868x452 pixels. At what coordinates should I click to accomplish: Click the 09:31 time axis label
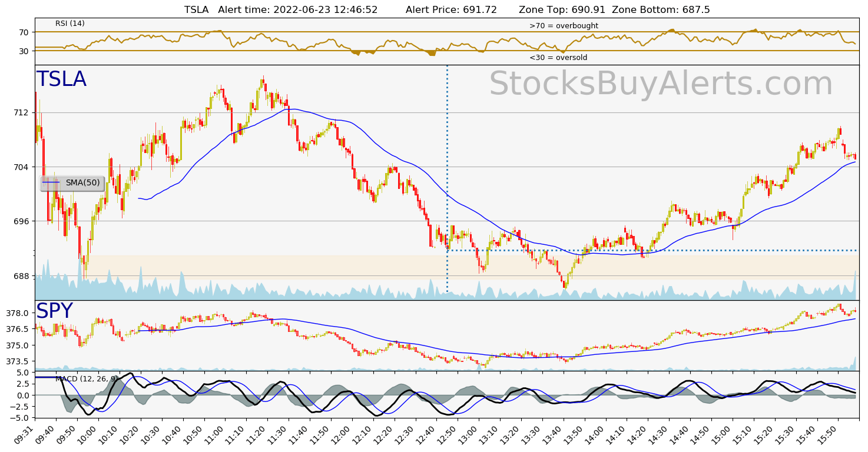26,434
